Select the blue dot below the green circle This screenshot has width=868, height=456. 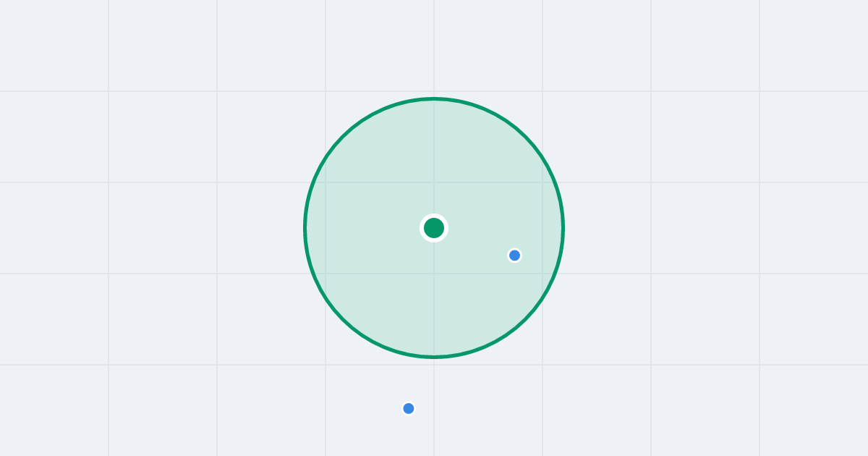[x=409, y=408]
